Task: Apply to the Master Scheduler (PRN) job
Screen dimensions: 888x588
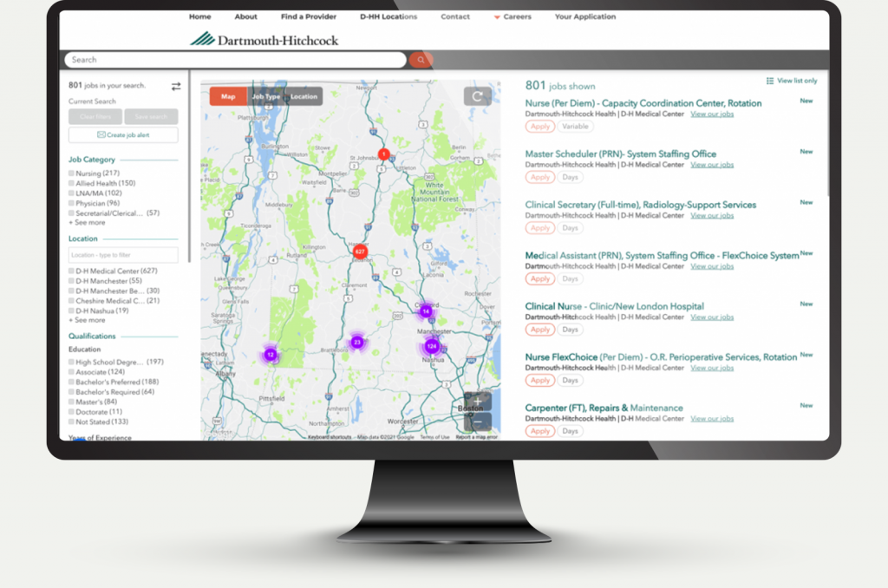Action: (x=539, y=177)
